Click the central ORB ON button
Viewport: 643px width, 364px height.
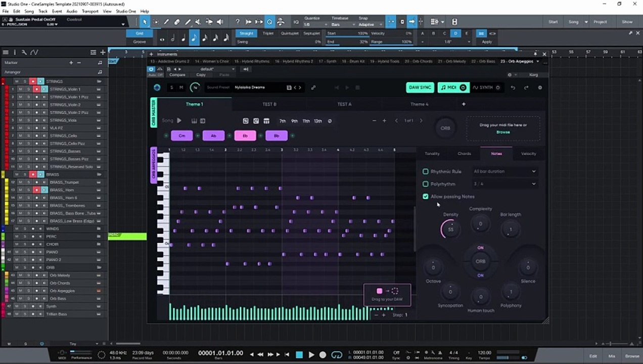(480, 261)
